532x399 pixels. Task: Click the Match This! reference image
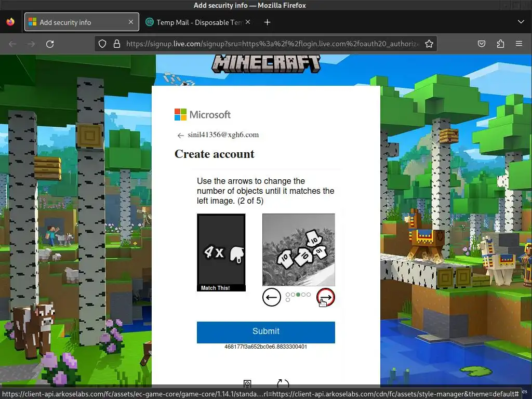click(221, 252)
